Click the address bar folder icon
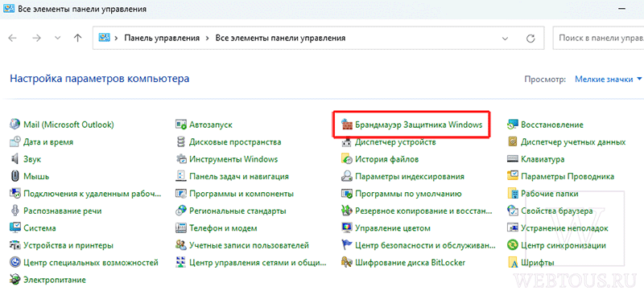 [x=104, y=38]
